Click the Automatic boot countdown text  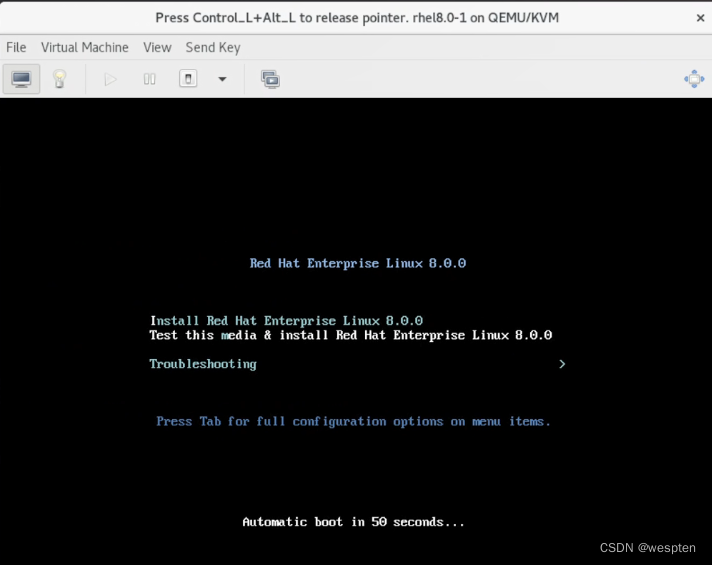353,522
